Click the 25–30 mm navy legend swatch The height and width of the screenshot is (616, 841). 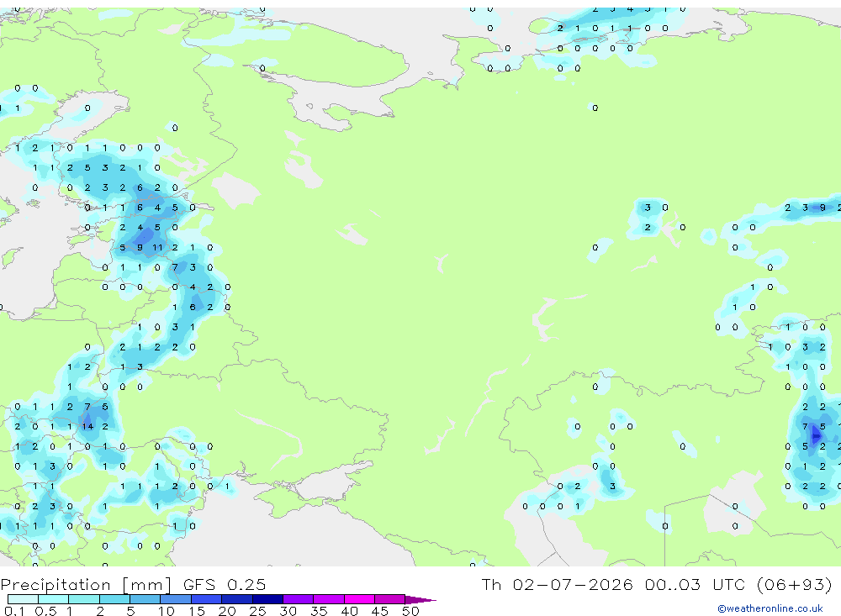[267, 599]
